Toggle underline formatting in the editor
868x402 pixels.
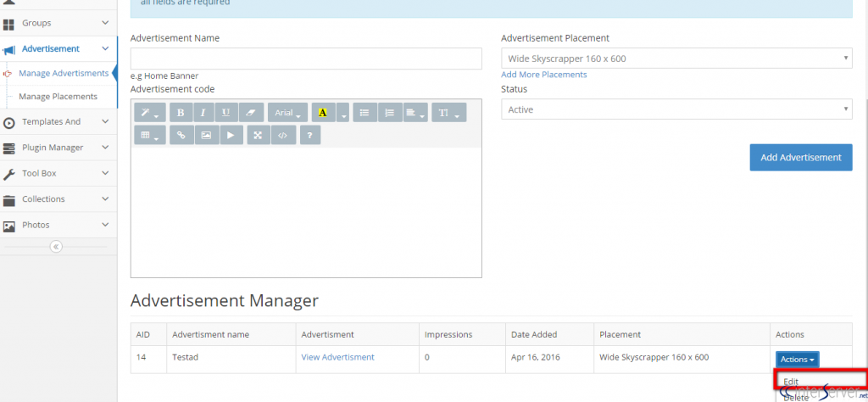(225, 113)
